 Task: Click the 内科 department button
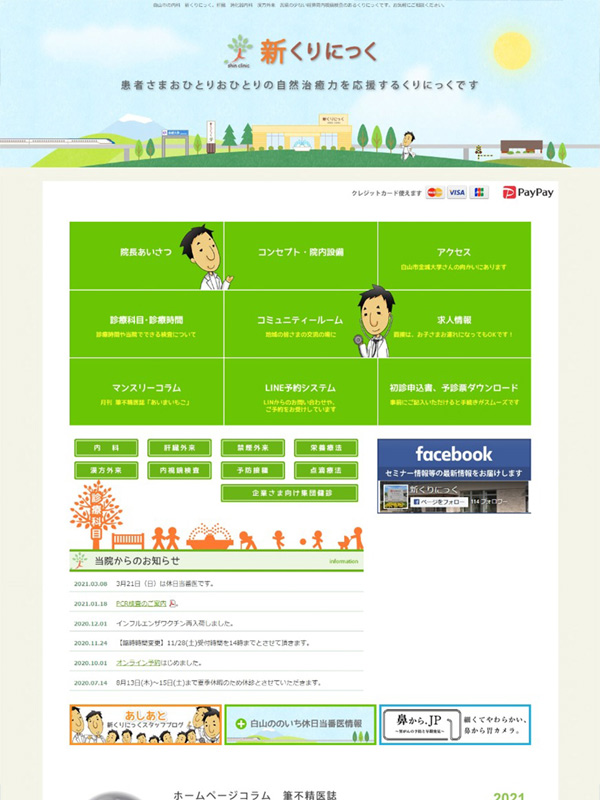tap(107, 448)
